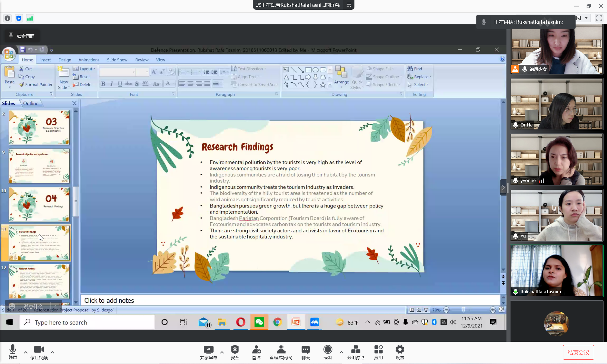Viewport: 607px width, 364px height.
Task: Open the view layout dropdown arrow
Action: tap(586, 18)
